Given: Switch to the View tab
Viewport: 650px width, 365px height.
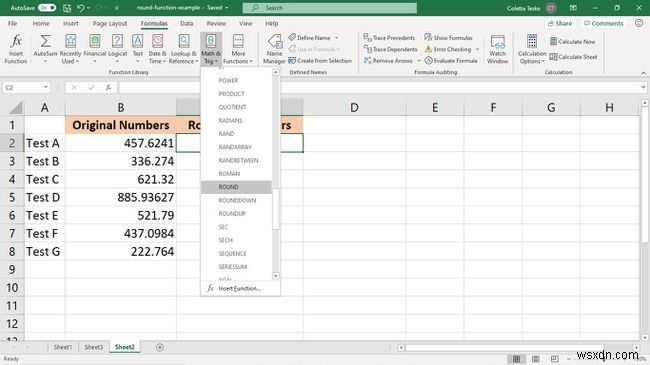Looking at the screenshot, I should tap(245, 24).
